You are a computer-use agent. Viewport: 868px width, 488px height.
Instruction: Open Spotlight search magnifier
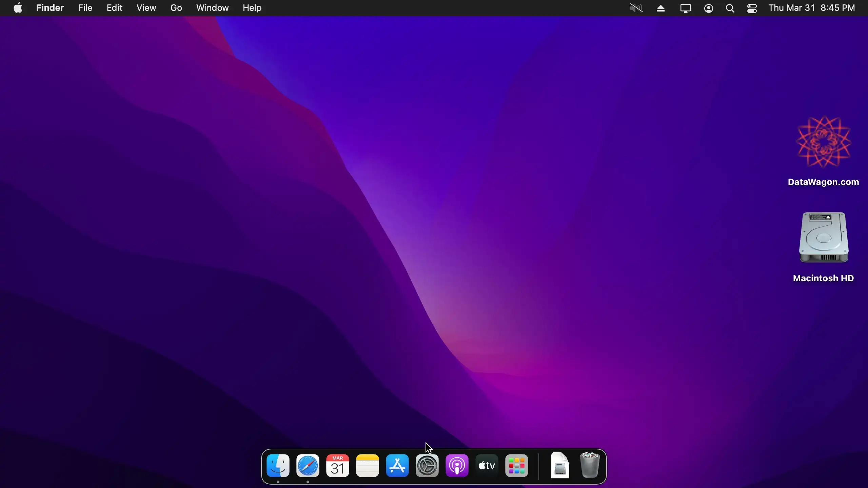click(730, 8)
